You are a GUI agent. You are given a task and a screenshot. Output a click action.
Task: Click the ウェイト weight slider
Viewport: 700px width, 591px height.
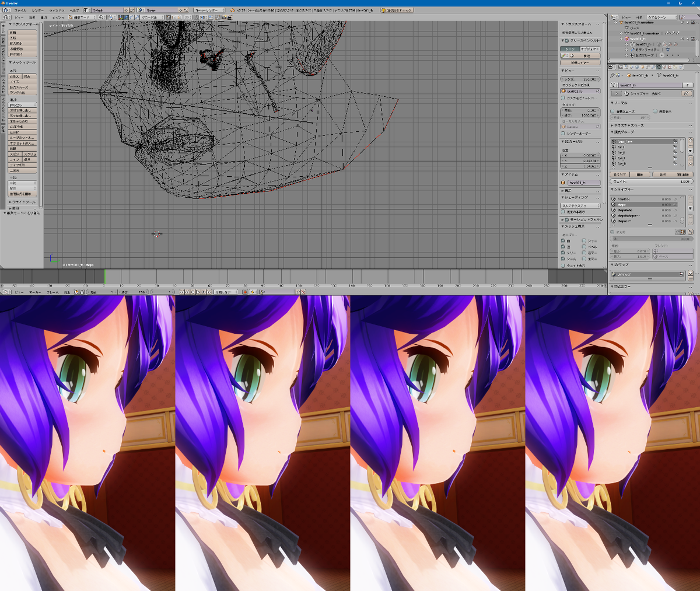[652, 181]
